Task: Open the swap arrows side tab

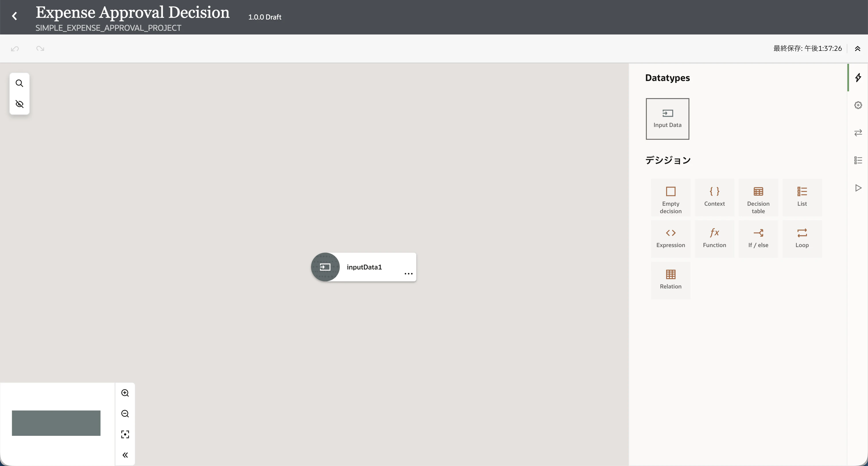Action: coord(858,133)
